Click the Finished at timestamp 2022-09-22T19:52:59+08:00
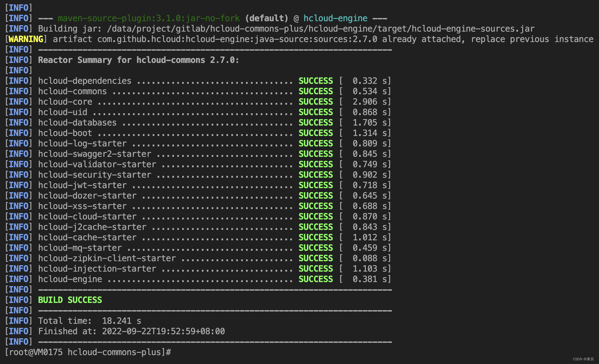 pos(163,331)
